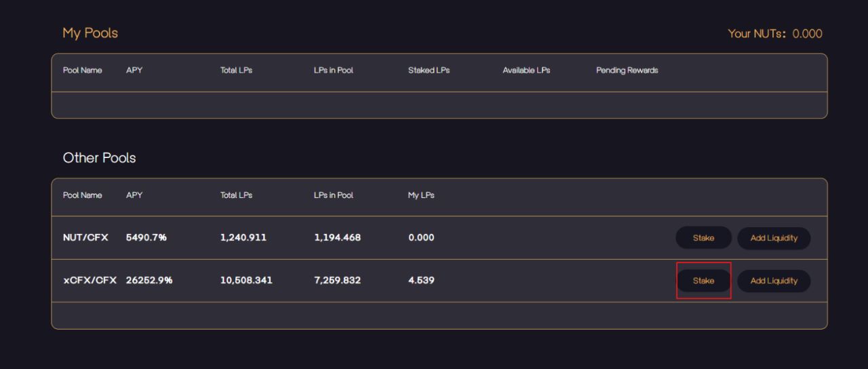This screenshot has width=868, height=369.
Task: Click the 5490.7% APY value
Action: tap(146, 237)
